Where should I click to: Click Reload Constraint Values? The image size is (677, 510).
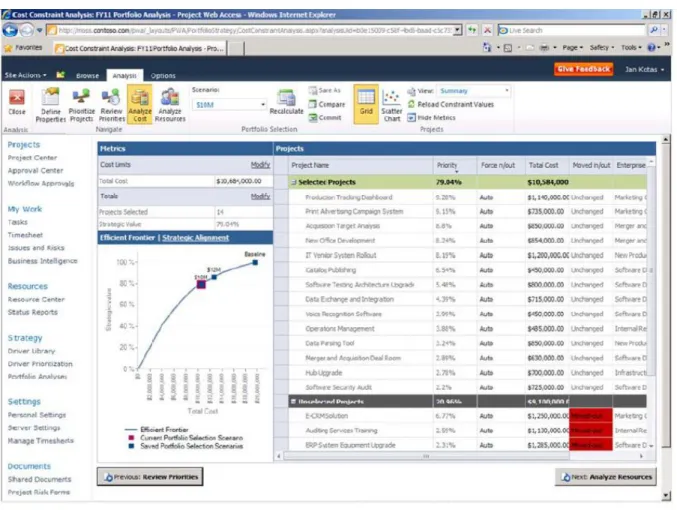(451, 104)
